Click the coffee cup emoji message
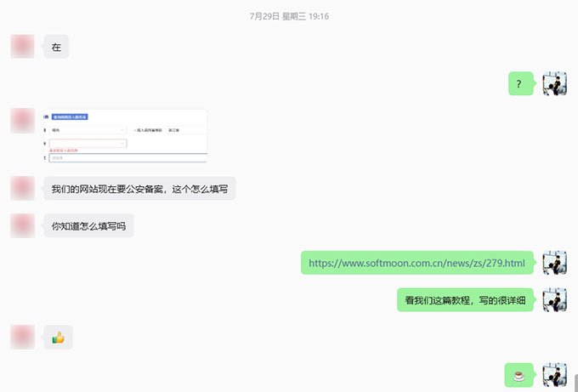Viewport: 578px width, 392px height. 518,375
